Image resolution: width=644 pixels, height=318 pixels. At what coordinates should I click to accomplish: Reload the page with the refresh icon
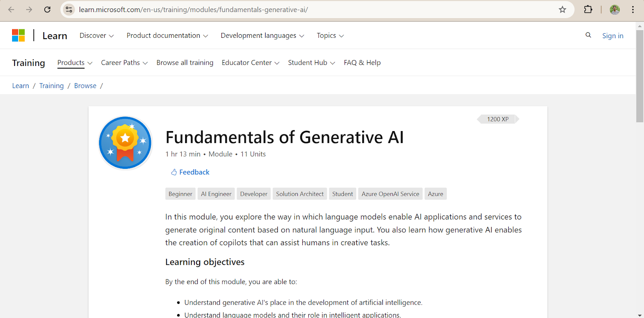click(x=47, y=10)
